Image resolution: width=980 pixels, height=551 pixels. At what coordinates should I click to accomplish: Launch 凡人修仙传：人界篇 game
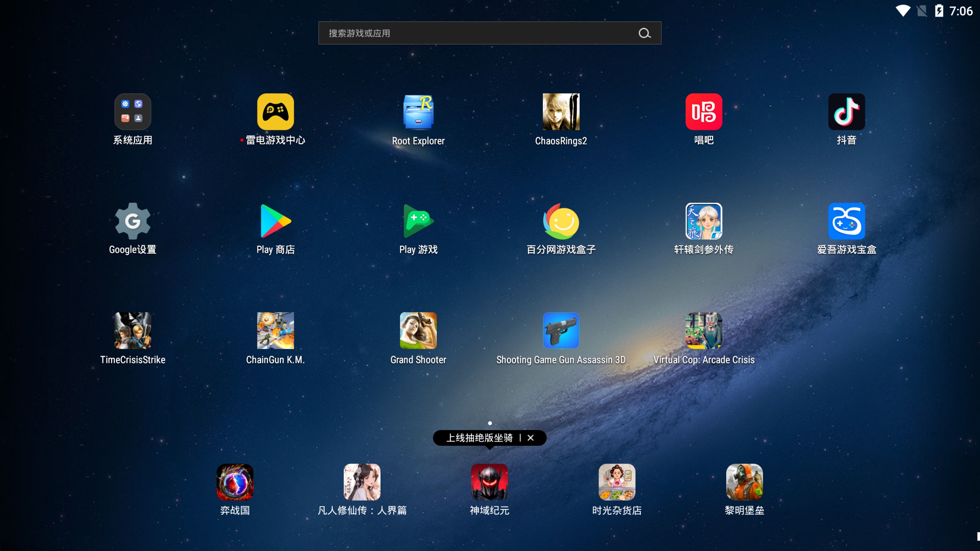tap(362, 482)
